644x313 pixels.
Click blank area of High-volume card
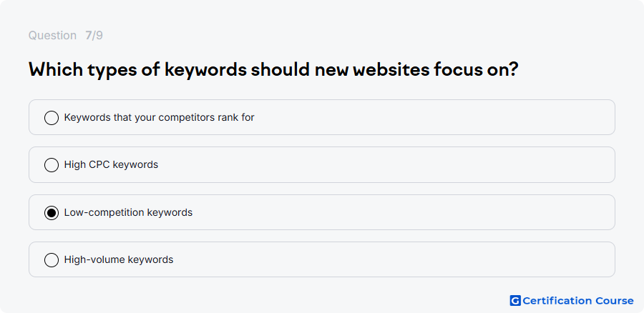(394, 259)
